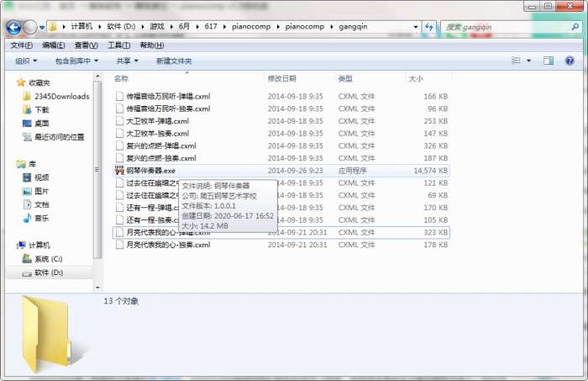Select the file 复兴的点燃-弹唱.cxml

pyautogui.click(x=161, y=146)
